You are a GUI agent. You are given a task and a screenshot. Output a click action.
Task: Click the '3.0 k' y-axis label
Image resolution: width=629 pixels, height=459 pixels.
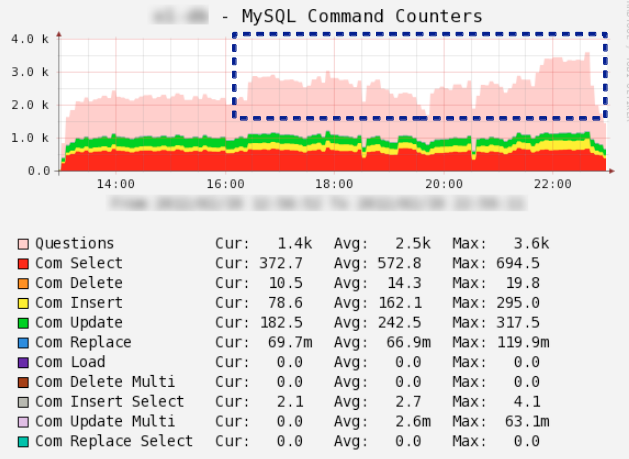coord(30,72)
